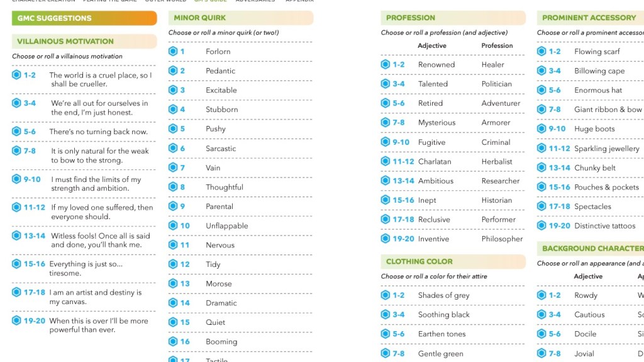Click the Villainous Motivation section heading
Image resolution: width=644 pixels, height=362 pixels.
65,42
